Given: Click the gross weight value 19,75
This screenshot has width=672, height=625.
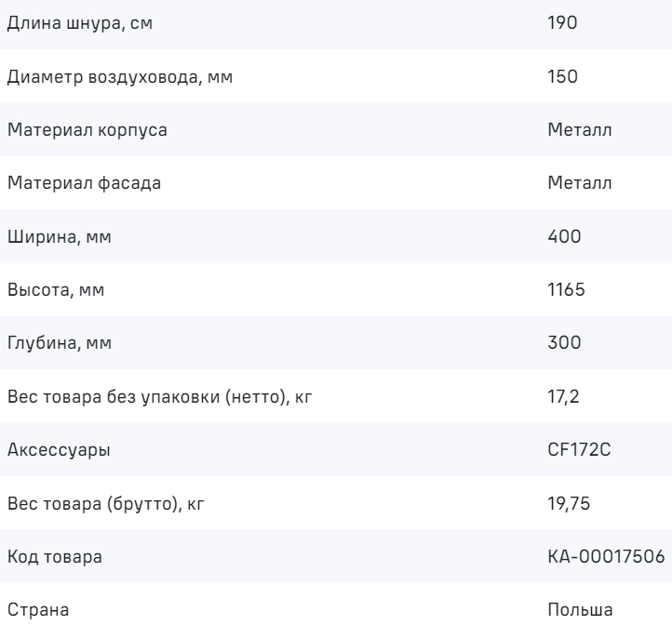Looking at the screenshot, I should [567, 505].
